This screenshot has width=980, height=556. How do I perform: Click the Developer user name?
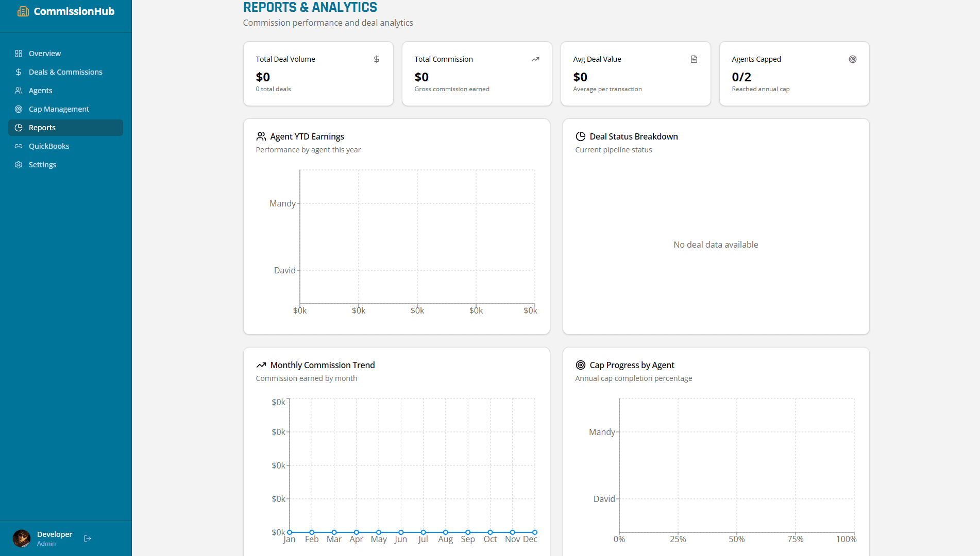click(x=55, y=534)
